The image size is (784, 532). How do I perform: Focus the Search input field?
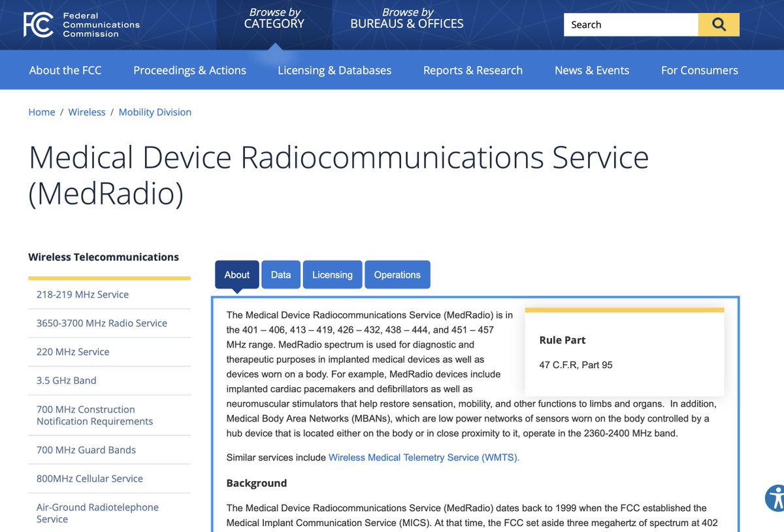click(631, 25)
